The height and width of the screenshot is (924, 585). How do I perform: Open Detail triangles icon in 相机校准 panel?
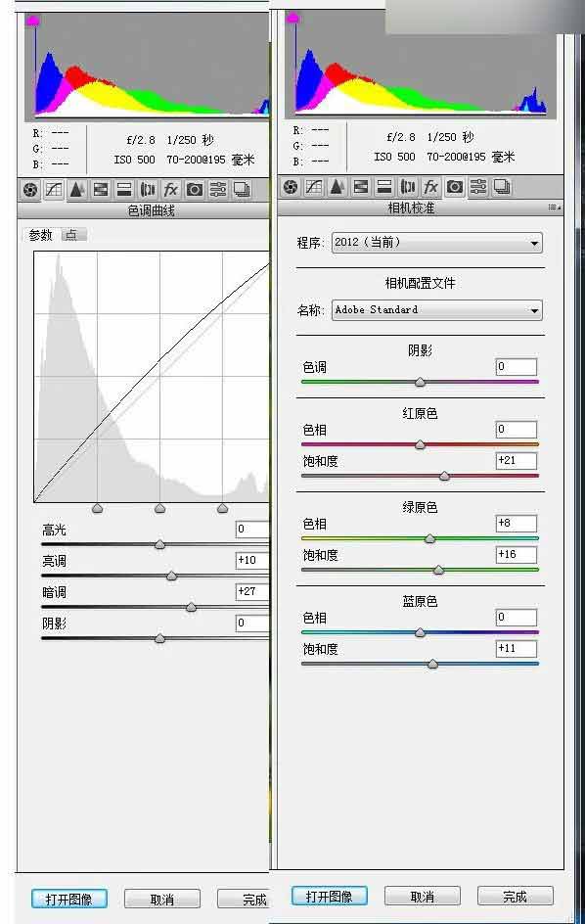[337, 187]
